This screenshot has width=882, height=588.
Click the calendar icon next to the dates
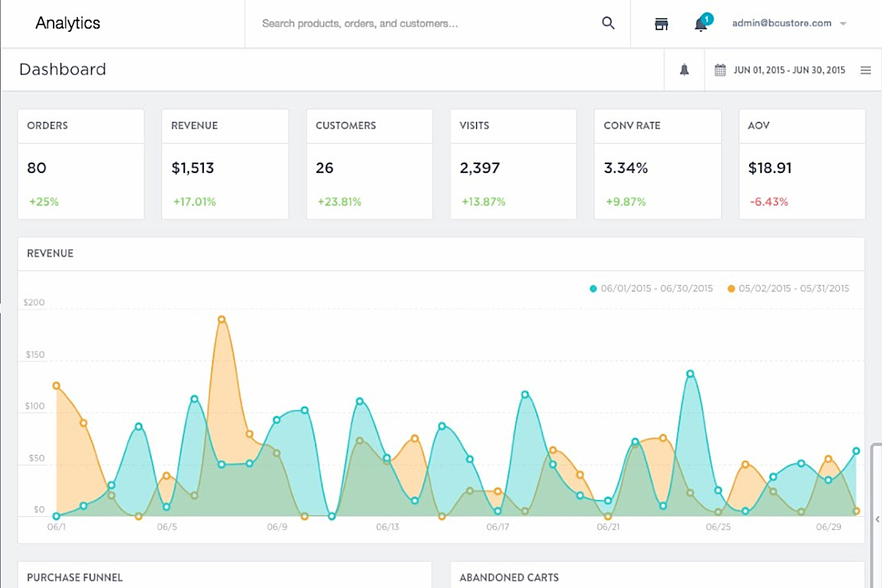(x=720, y=70)
